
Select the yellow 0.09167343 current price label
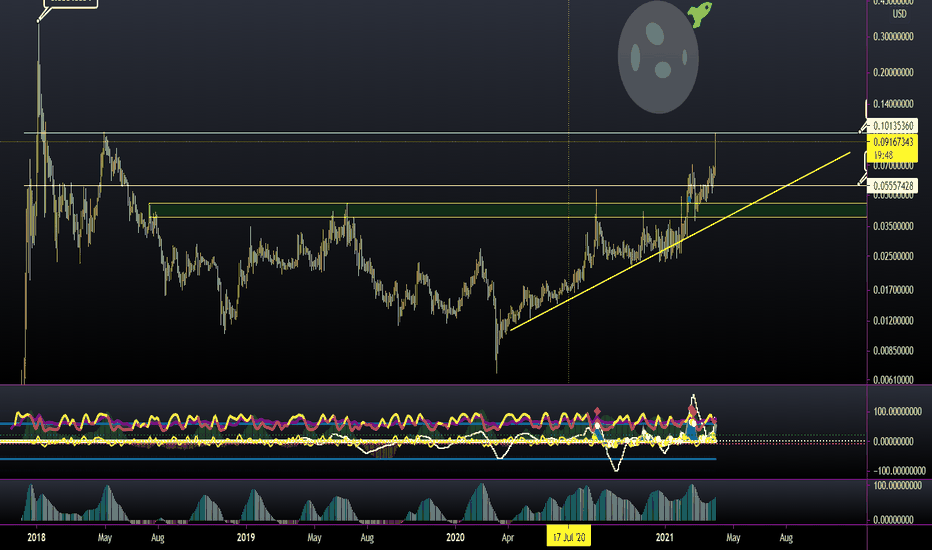pyautogui.click(x=893, y=148)
